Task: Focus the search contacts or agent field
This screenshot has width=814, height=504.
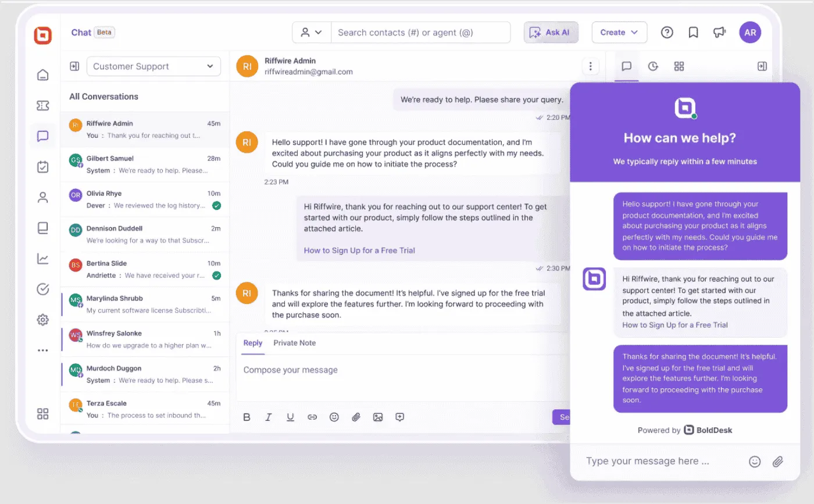Action: 420,33
